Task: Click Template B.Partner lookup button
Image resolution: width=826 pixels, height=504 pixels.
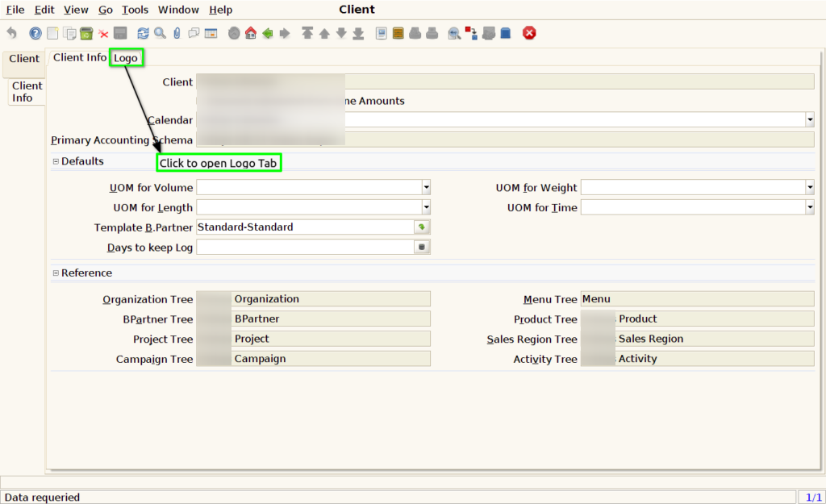Action: coord(422,227)
